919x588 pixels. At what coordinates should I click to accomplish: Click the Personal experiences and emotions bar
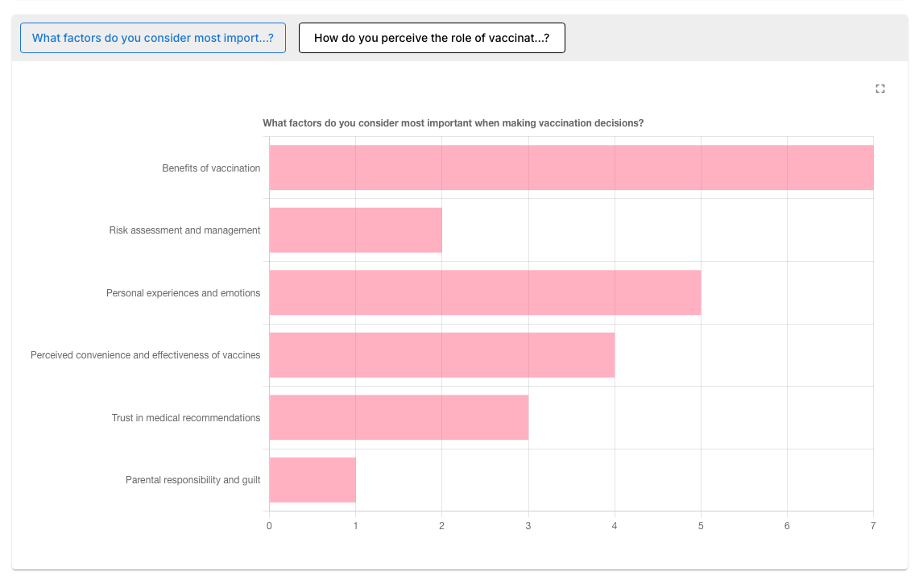click(x=486, y=292)
